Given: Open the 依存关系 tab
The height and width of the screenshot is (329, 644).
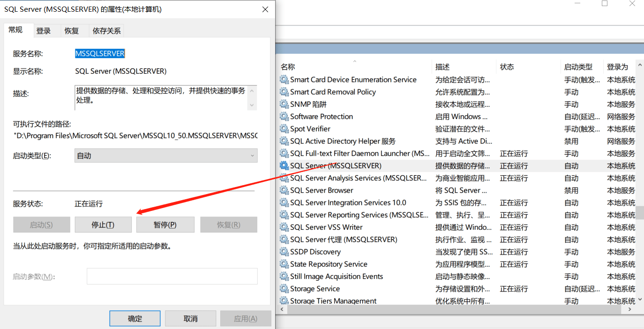Looking at the screenshot, I should point(106,31).
